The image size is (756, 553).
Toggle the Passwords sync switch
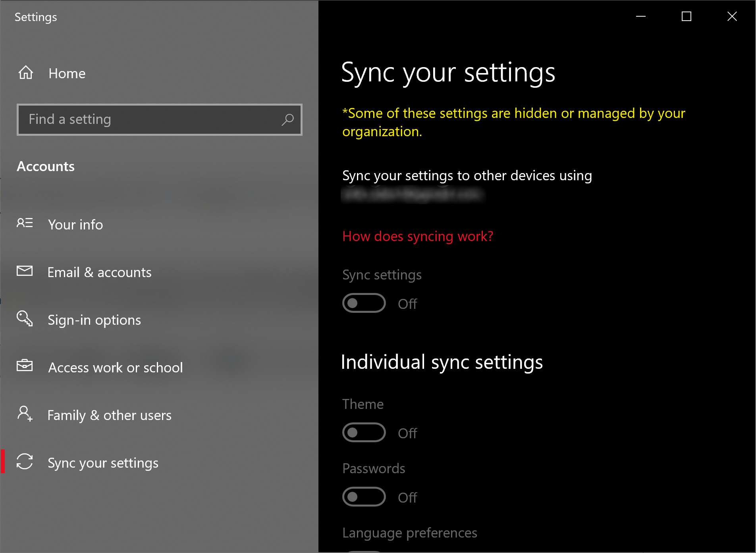[364, 497]
